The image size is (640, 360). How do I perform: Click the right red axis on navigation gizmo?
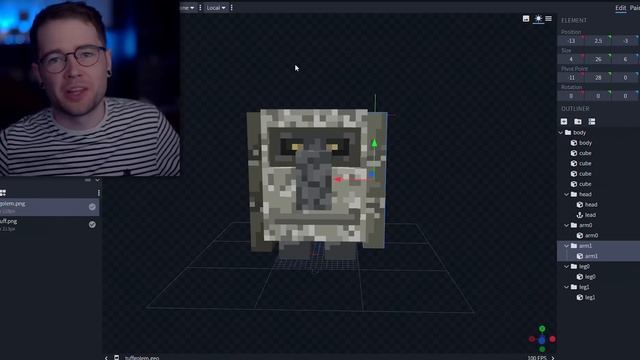[552, 339]
